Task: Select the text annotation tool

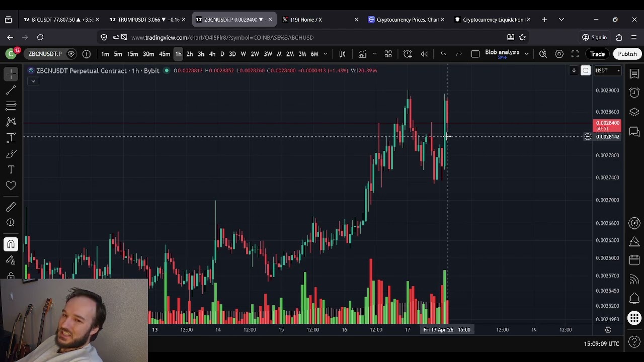Action: 11,170
